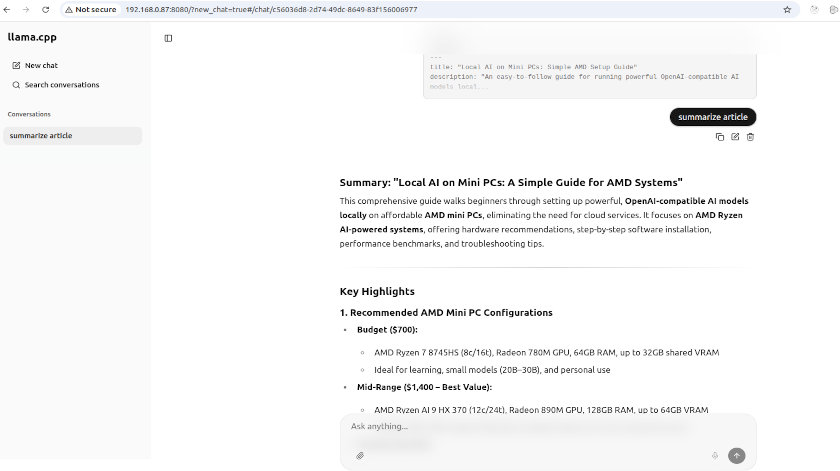The width and height of the screenshot is (840, 471).
Task: Click the paperclip attach file icon
Action: pyautogui.click(x=360, y=456)
